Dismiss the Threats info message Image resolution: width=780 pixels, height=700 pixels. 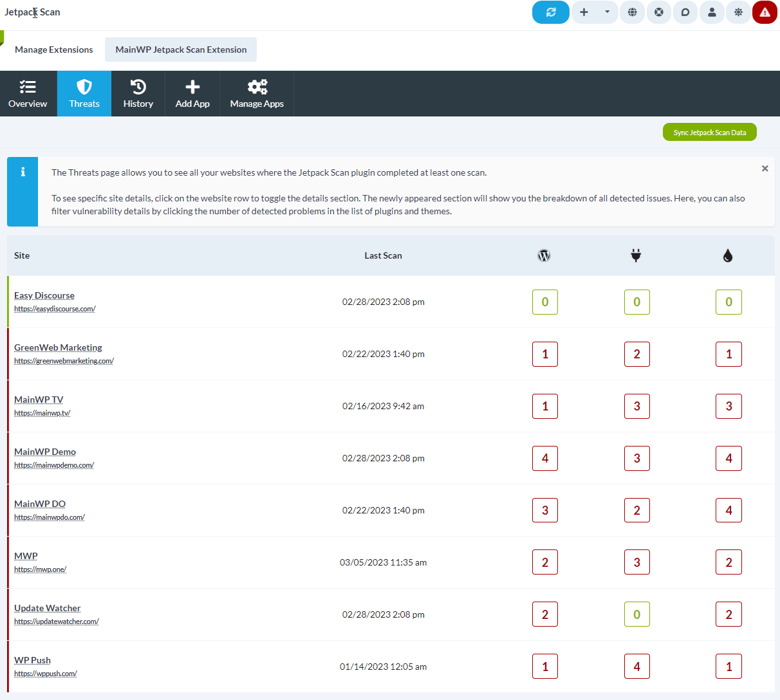765,169
